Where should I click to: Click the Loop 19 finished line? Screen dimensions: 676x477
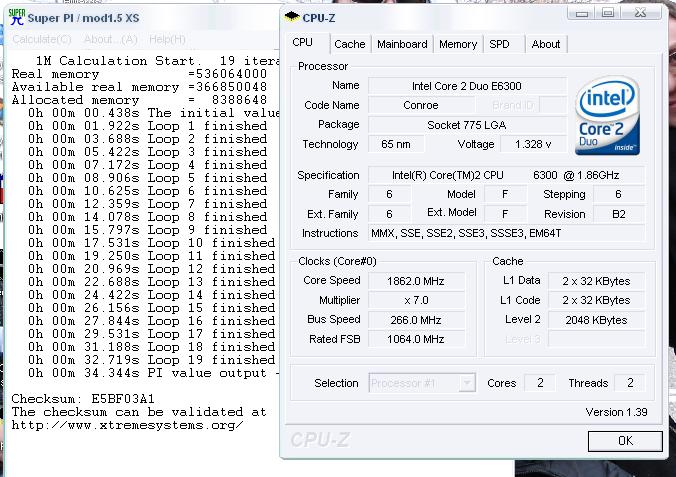[152, 360]
